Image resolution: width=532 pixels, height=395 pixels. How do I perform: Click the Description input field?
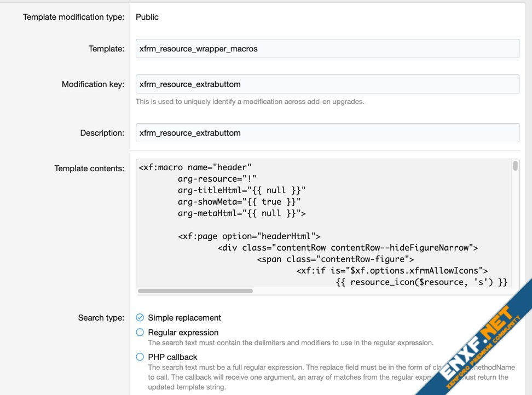coord(327,133)
